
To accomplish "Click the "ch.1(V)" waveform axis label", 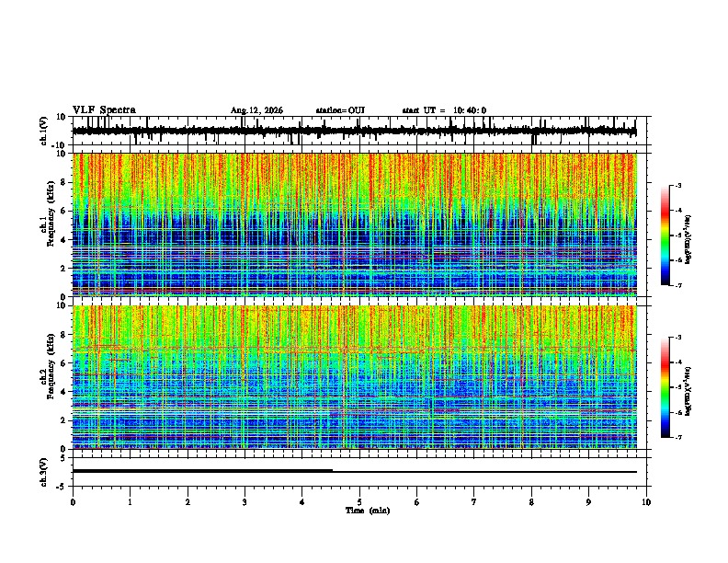I will pos(44,131).
